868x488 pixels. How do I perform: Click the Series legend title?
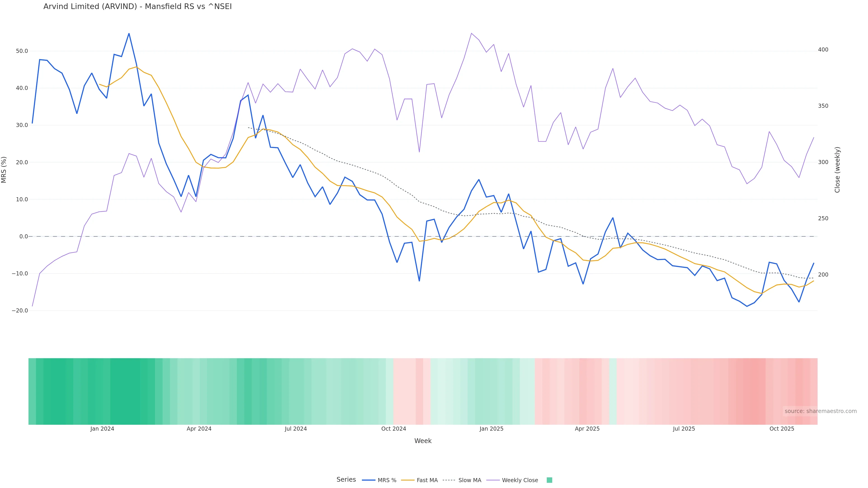click(346, 480)
